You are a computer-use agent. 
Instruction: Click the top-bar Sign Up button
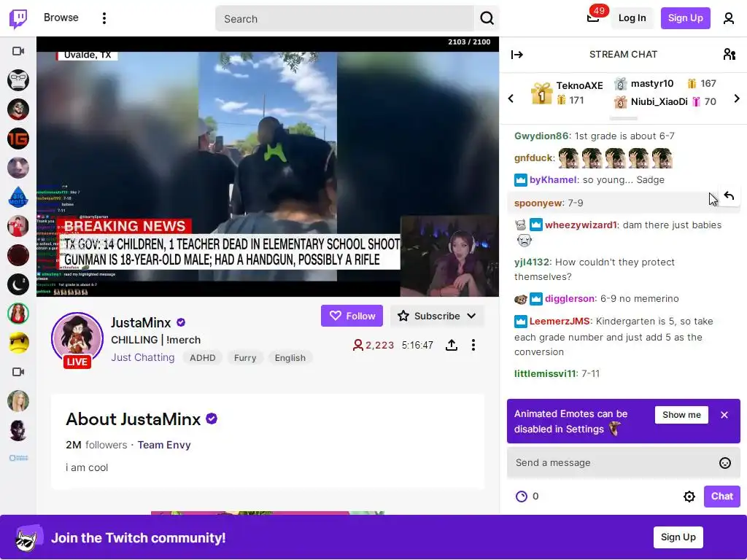[x=685, y=18]
